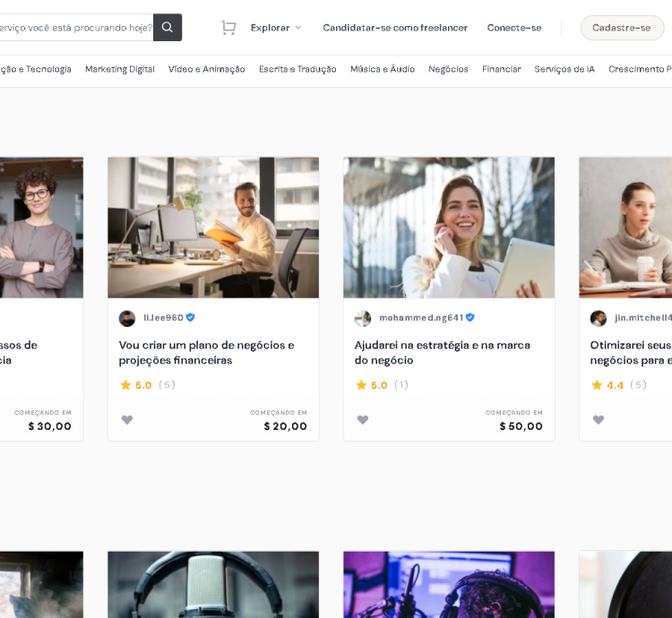672x618 pixels.
Task: Click verified badge beside mohammed.ng641
Action: (470, 317)
